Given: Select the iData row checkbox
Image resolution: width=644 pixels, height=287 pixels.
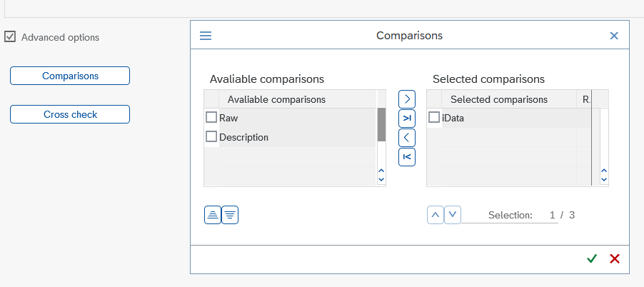Looking at the screenshot, I should [434, 117].
